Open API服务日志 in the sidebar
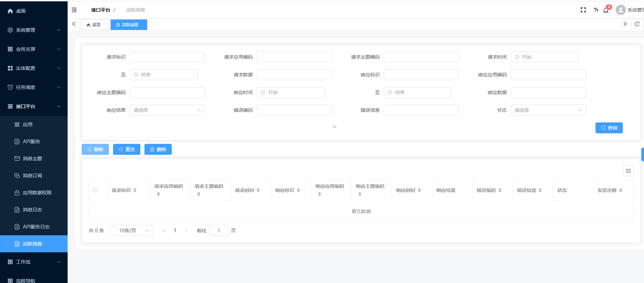This screenshot has height=283, width=644. point(34,227)
